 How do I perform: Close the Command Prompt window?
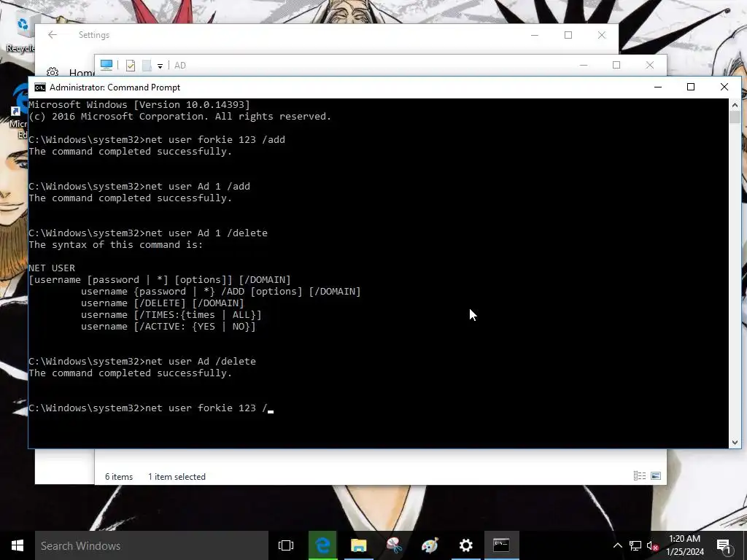(x=724, y=87)
